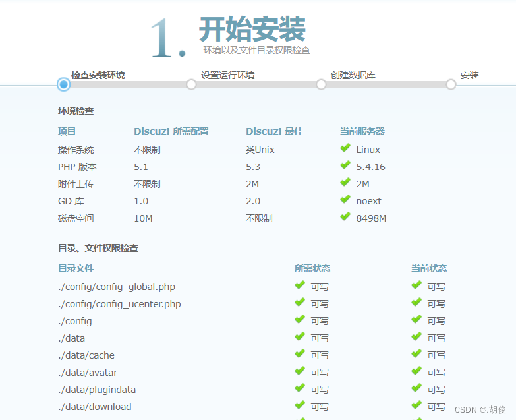Click the green checkmark next to 5.4.16
Screen dimensions: 516x420
pyautogui.click(x=345, y=165)
